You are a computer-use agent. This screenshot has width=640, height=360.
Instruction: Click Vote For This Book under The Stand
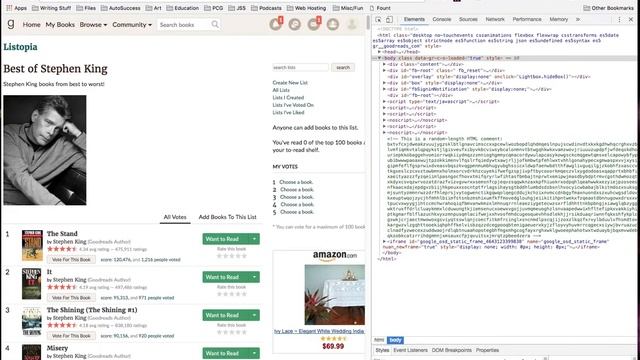(x=71, y=260)
